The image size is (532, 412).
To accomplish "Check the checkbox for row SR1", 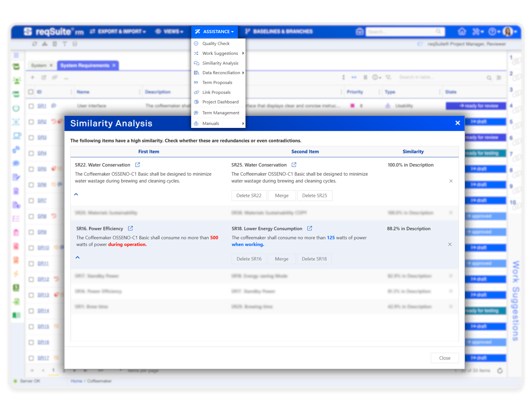I will [31, 106].
